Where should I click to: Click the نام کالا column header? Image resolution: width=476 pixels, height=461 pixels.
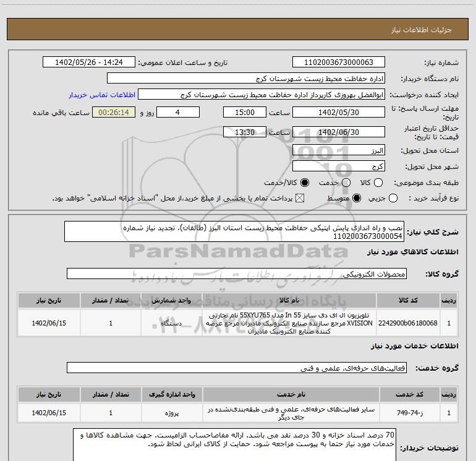[289, 300]
